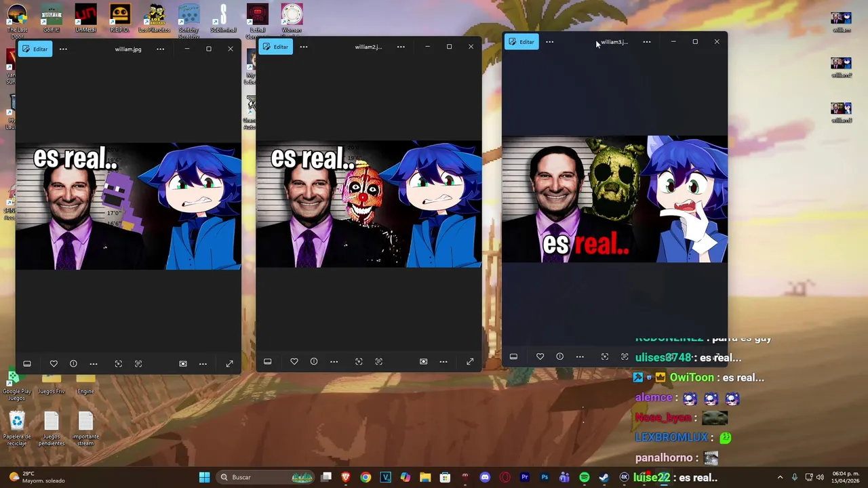Open the Golf It! desktop shortcut
The width and height of the screenshot is (868, 488).
(x=52, y=19)
